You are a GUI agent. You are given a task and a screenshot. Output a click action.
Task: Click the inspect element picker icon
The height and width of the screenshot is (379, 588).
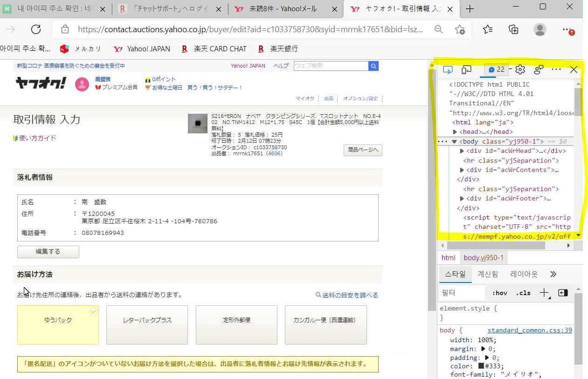[448, 70]
